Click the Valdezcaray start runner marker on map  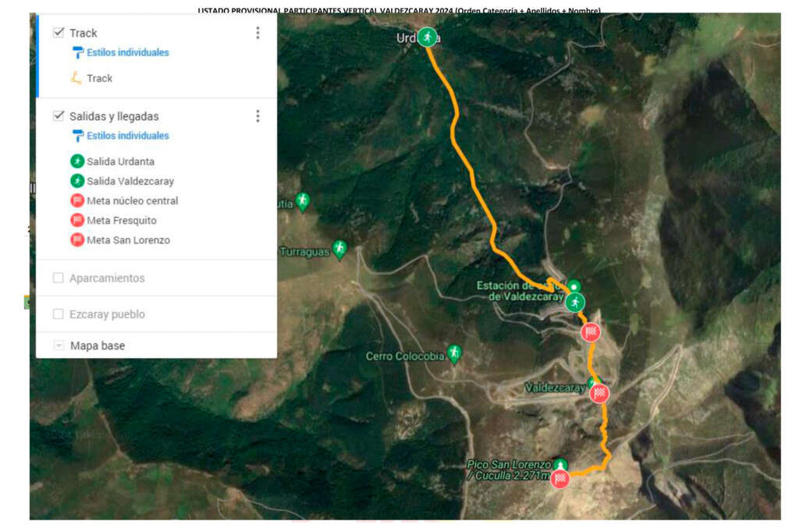tap(575, 302)
